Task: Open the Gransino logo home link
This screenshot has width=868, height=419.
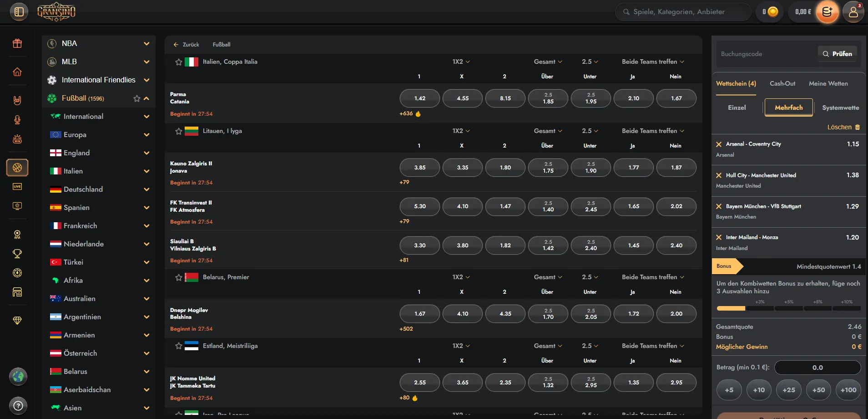Action: coord(56,12)
